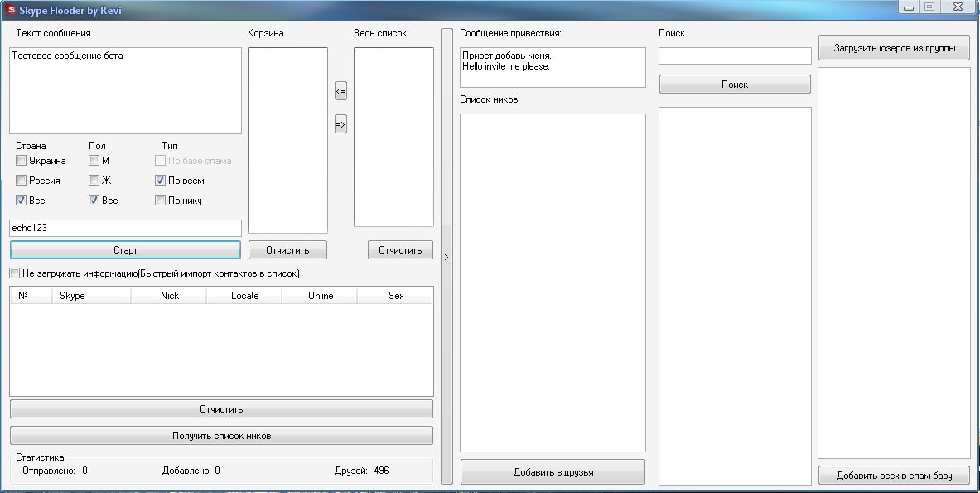Image resolution: width=980 pixels, height=493 pixels.
Task: Click the Текст сообщения message text box
Action: pos(126,90)
